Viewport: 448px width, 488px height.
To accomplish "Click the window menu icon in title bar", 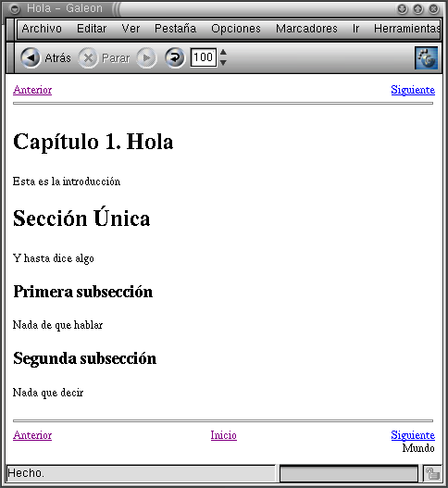I will coord(15,8).
